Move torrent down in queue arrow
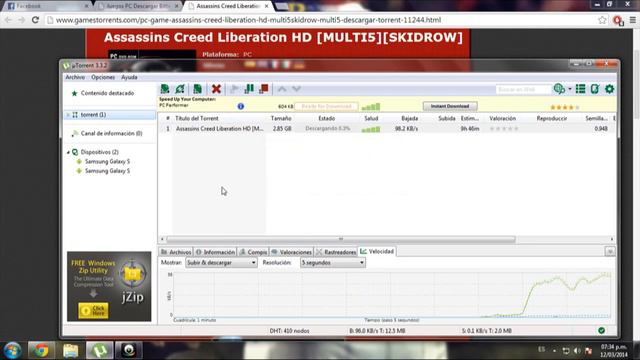Image resolution: width=640 pixels, height=360 pixels. point(296,89)
